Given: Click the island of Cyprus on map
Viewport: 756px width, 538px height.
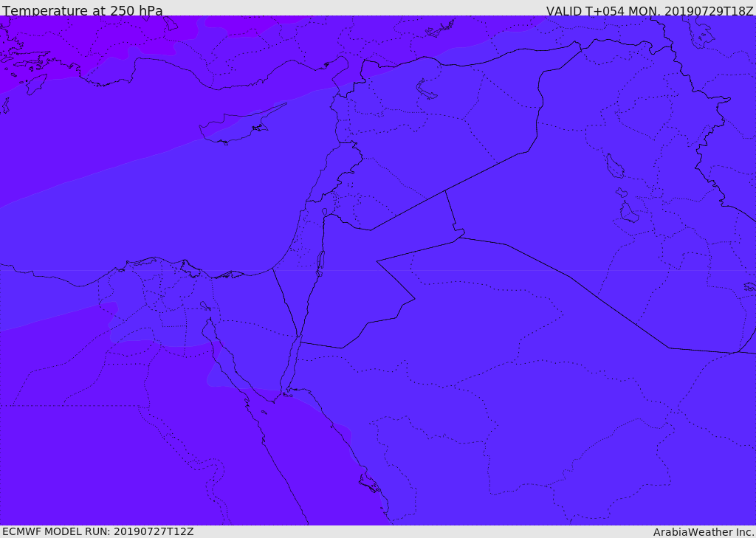Looking at the screenshot, I should pos(238,126).
